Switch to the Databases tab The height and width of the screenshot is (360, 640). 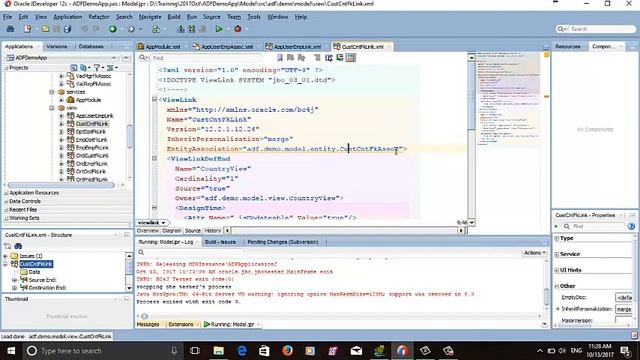tap(91, 47)
